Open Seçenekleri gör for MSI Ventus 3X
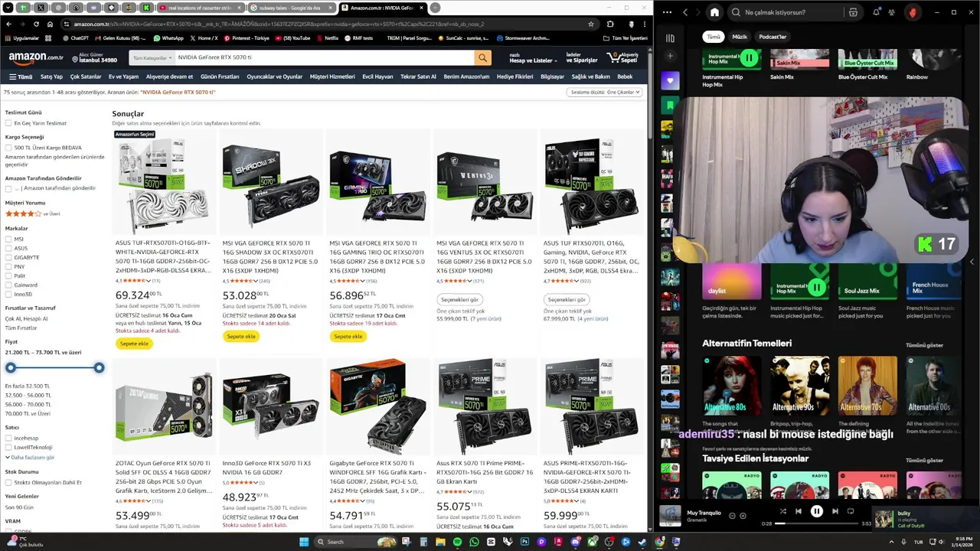Viewport: 980px width, 551px height. tap(459, 299)
